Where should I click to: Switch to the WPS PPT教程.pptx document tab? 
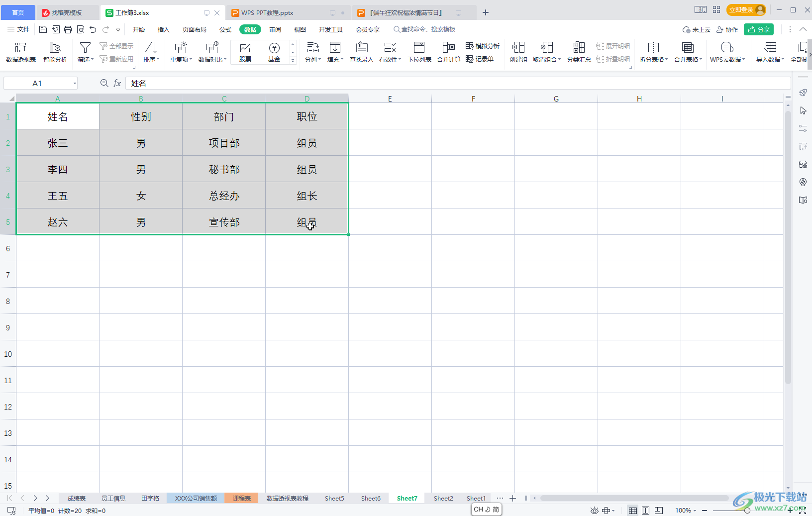pos(288,12)
